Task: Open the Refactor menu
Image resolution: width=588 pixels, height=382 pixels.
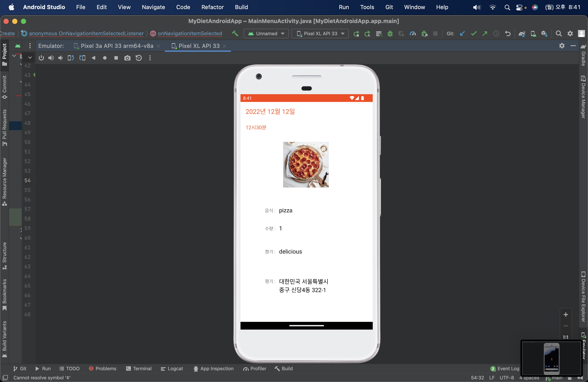Action: (212, 7)
